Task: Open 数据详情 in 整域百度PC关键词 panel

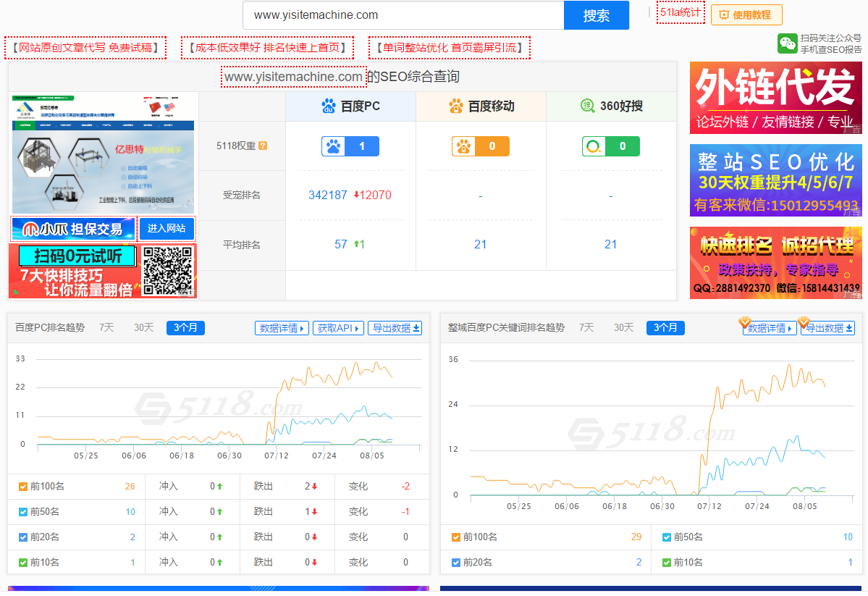Action: (770, 328)
